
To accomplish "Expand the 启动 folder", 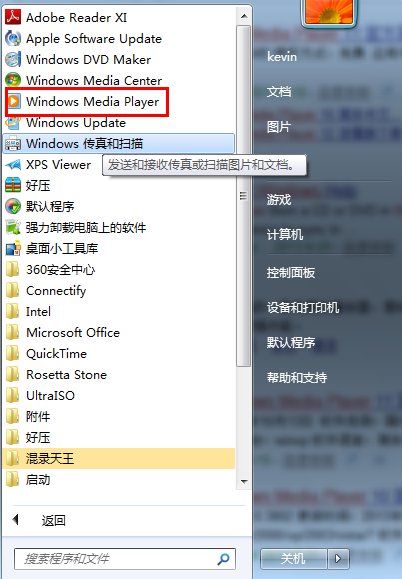I will click(118, 480).
